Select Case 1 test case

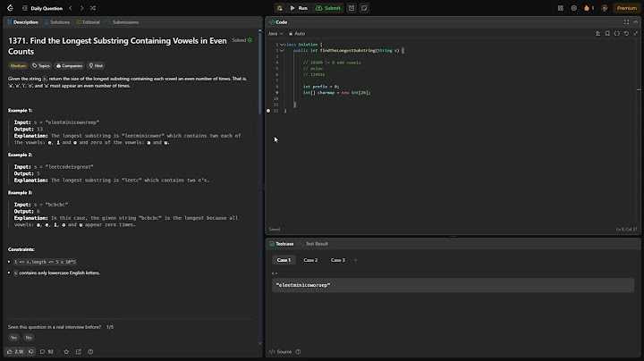(x=284, y=260)
